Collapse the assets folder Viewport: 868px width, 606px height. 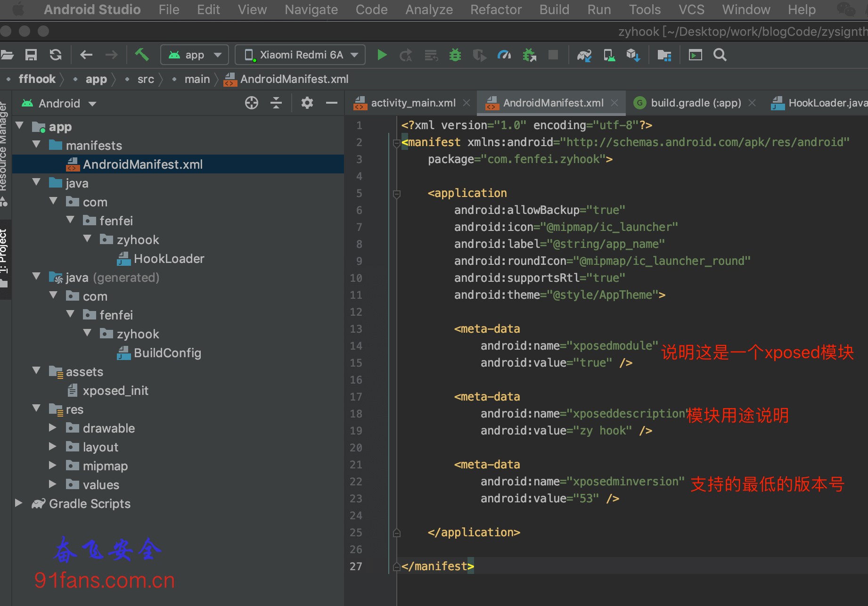coord(37,371)
